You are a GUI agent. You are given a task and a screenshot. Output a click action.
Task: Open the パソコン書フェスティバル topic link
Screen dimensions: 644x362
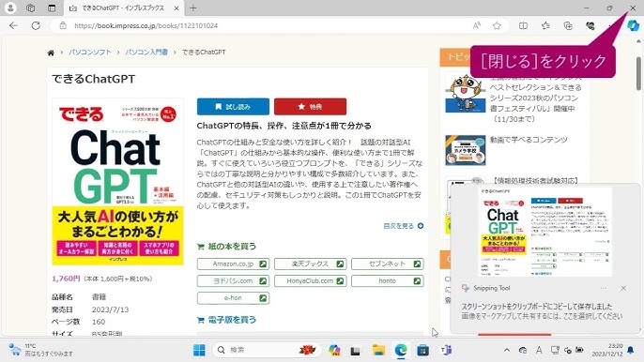[535, 98]
